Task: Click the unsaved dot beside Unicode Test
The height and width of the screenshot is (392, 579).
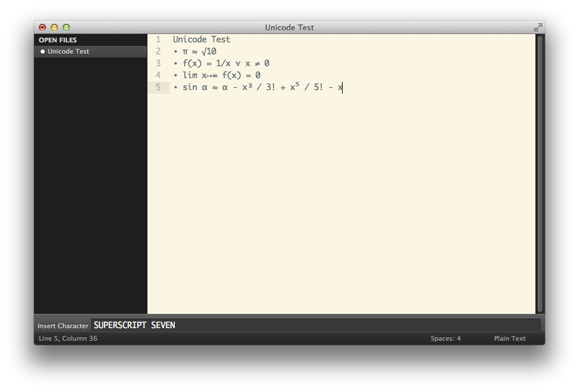Action: coord(42,52)
